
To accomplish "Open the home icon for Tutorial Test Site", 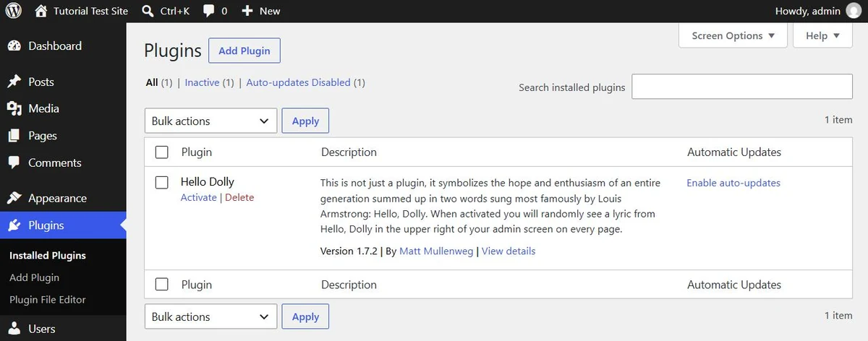I will (41, 11).
